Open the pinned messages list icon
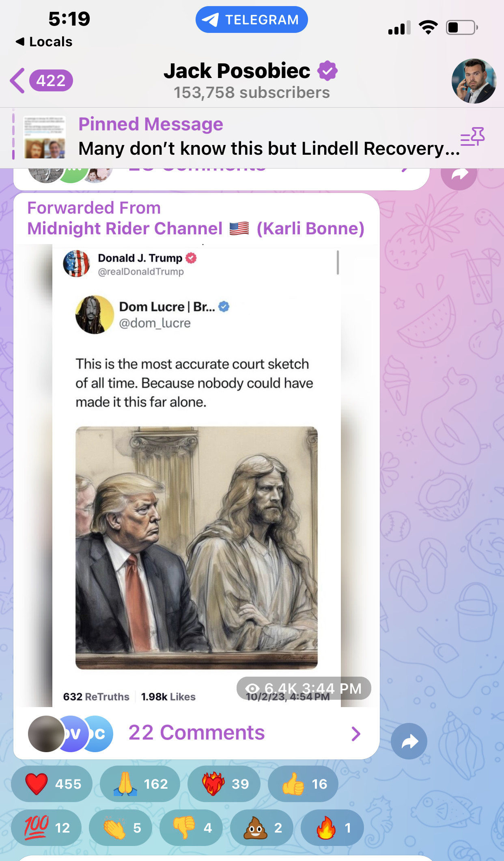This screenshot has height=861, width=504. 473,137
